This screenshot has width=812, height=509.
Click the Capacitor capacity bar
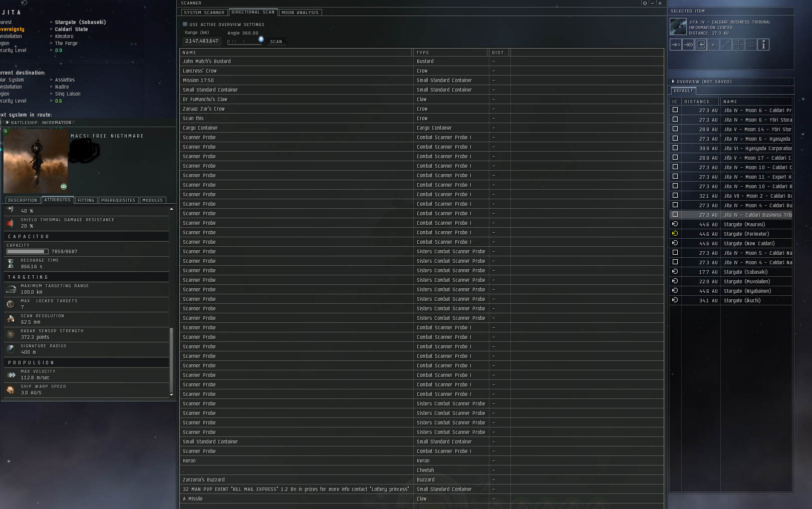(28, 252)
